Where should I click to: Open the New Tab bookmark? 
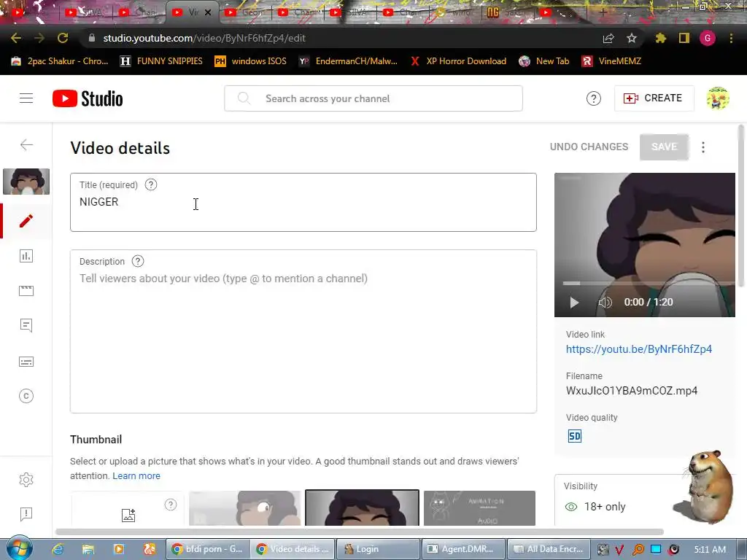tap(544, 61)
